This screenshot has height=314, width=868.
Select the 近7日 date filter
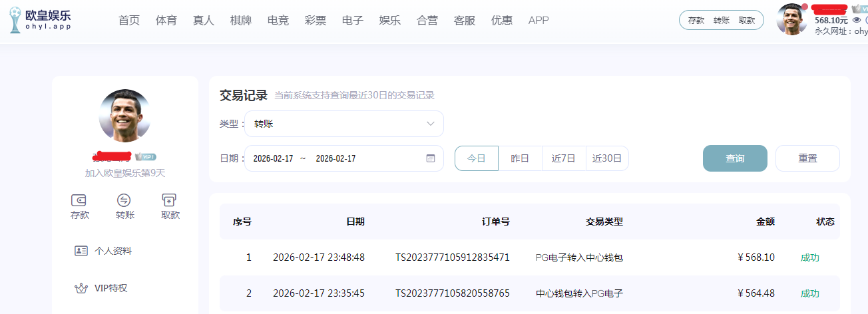coord(564,158)
